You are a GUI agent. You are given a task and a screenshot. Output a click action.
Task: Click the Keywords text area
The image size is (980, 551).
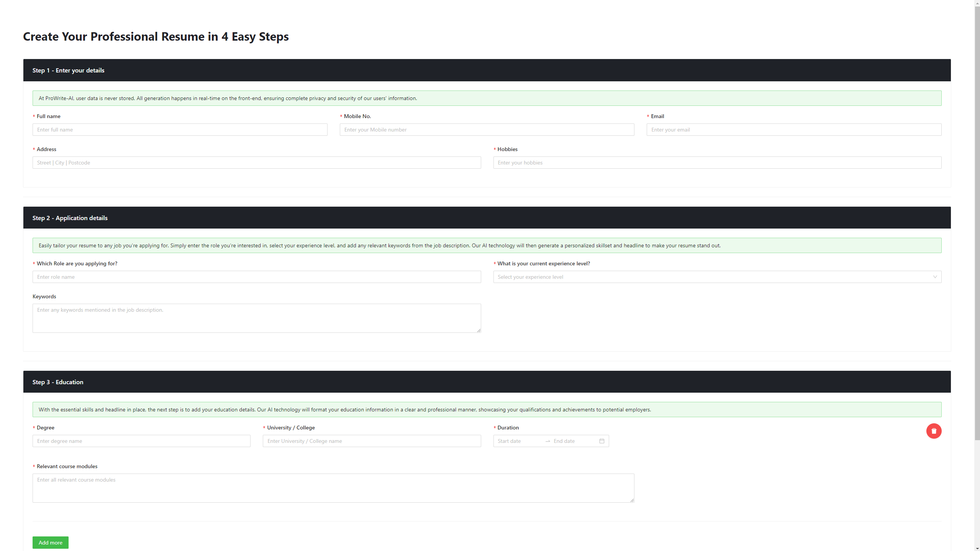[x=256, y=318]
